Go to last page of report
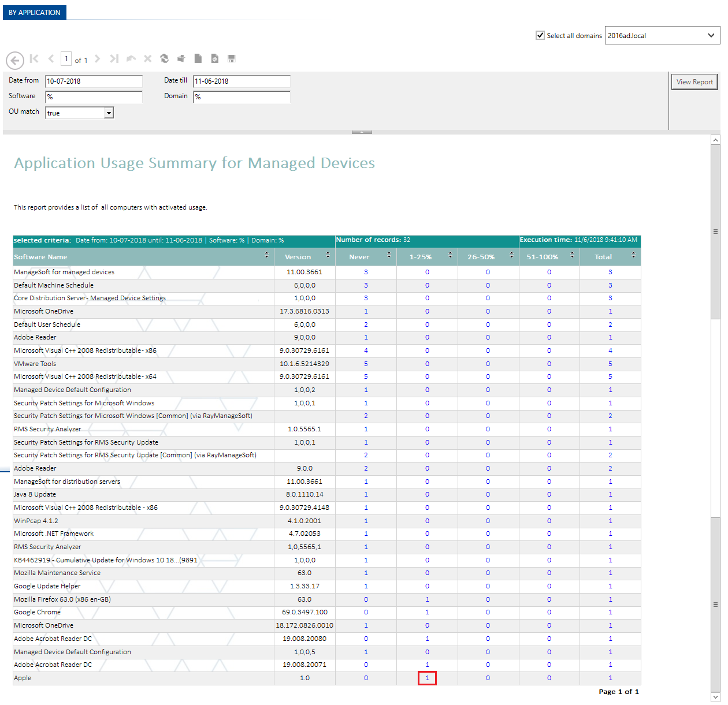 click(114, 58)
